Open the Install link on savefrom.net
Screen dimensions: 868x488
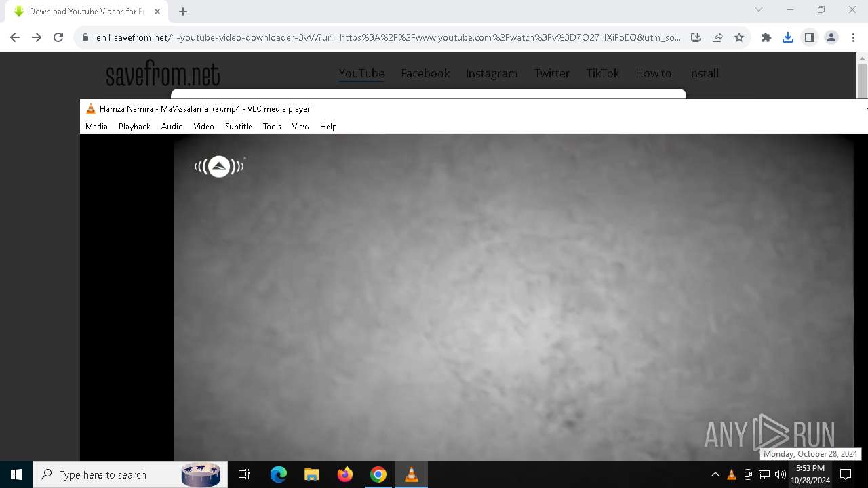tap(703, 73)
